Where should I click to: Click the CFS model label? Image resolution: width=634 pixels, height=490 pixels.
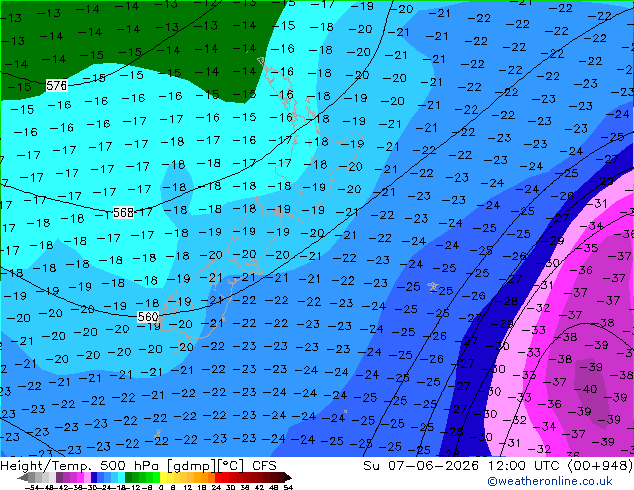[x=264, y=466]
